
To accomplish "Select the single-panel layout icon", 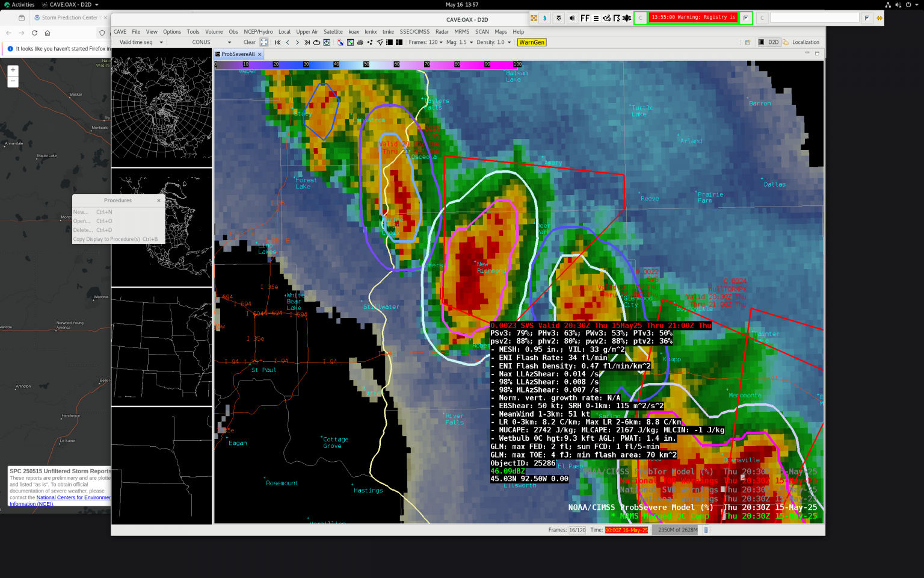I will (389, 42).
